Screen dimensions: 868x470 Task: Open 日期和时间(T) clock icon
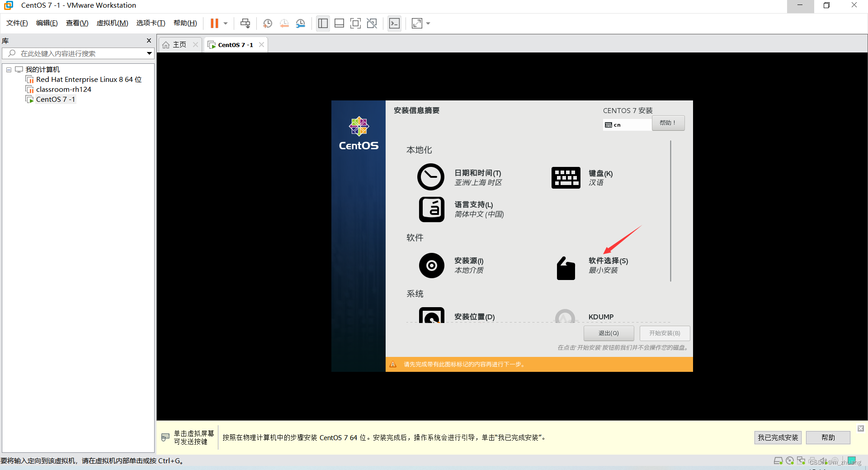pos(430,177)
